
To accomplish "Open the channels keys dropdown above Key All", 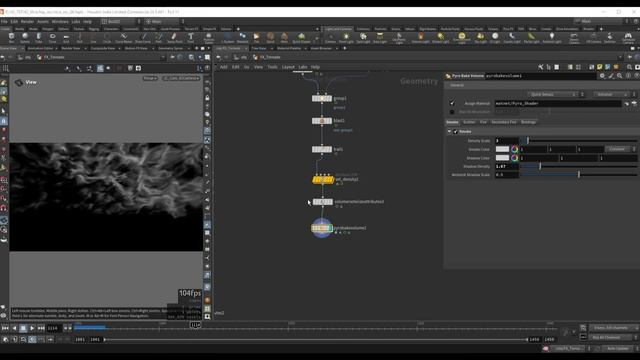I will click(x=613, y=328).
